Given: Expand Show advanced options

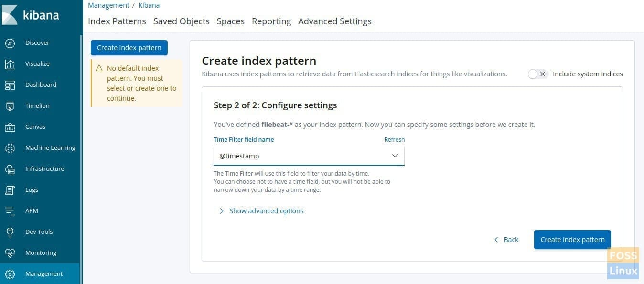Looking at the screenshot, I should [261, 211].
